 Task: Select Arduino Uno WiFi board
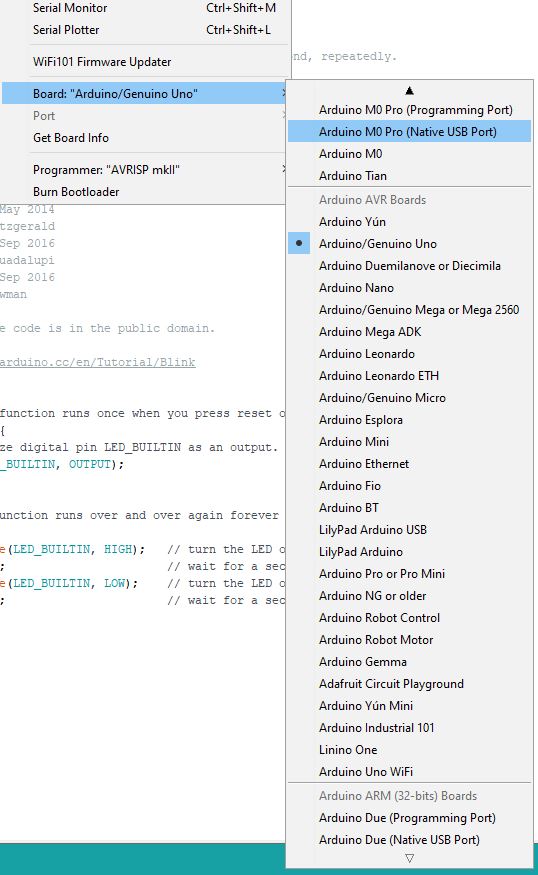pos(409,772)
